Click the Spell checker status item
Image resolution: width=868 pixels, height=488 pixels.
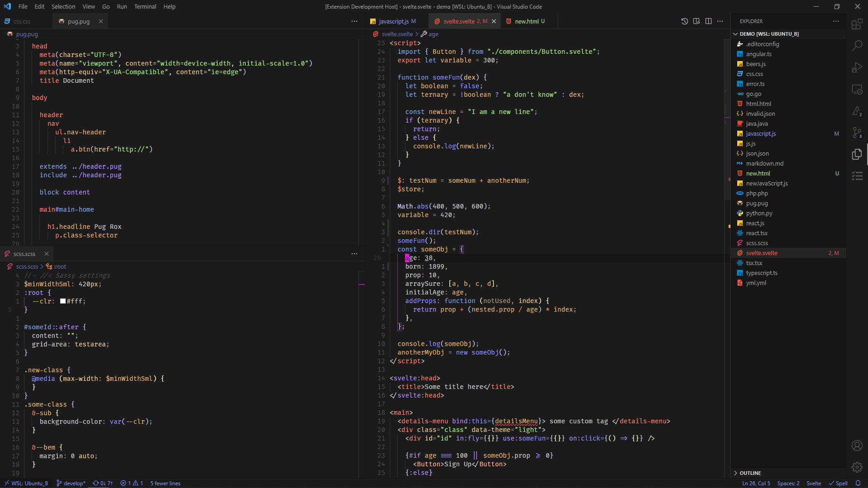[838, 483]
